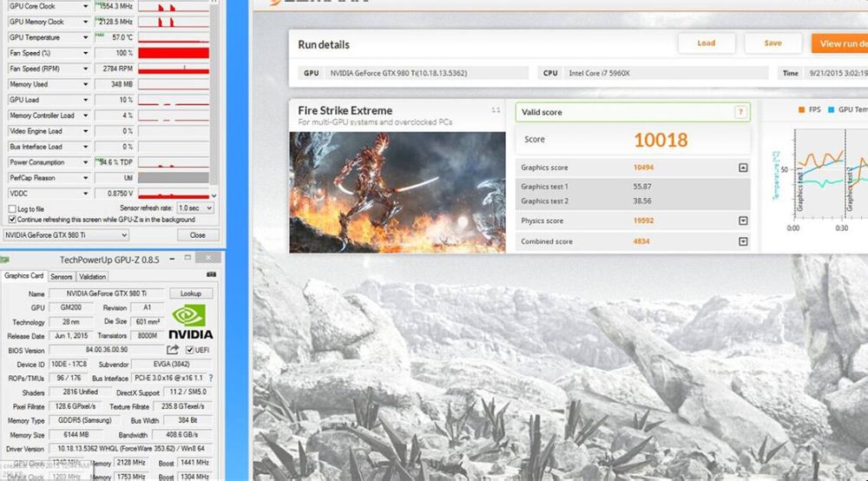Click the sensors list scrollbar down arrow
Image resolution: width=868 pixels, height=481 pixels.
click(x=214, y=196)
